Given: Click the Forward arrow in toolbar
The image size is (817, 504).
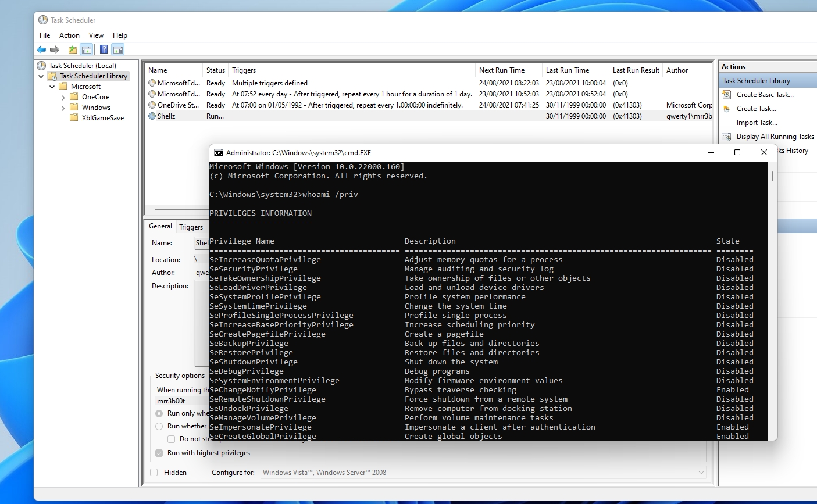Looking at the screenshot, I should tap(55, 50).
